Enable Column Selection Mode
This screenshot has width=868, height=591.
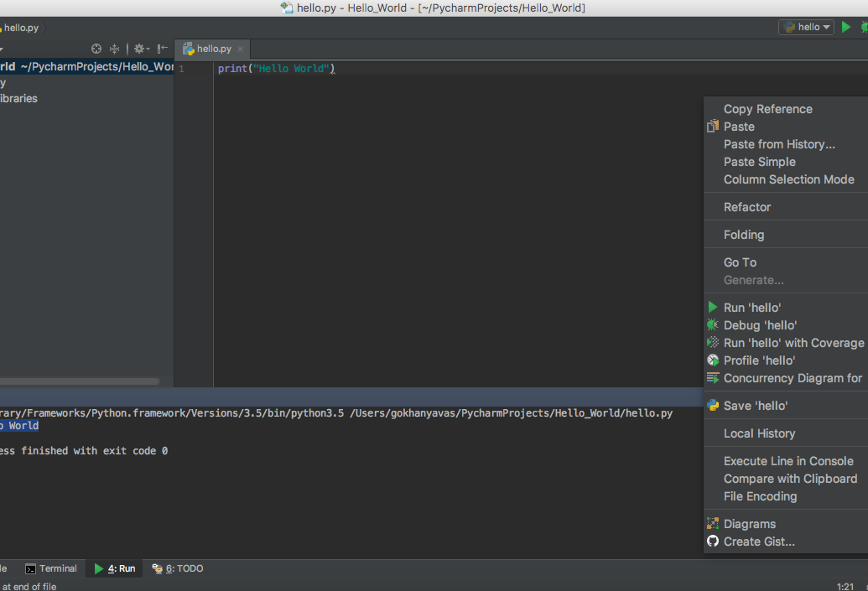[x=788, y=179]
